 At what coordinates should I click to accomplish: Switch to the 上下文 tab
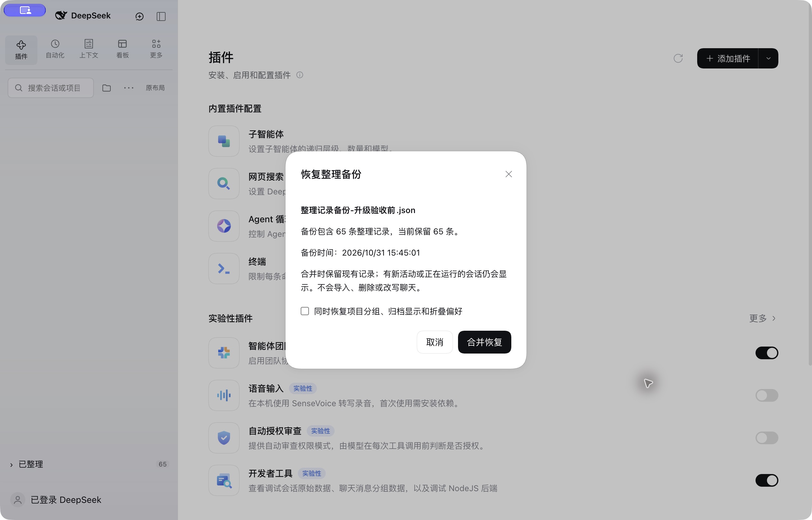89,49
